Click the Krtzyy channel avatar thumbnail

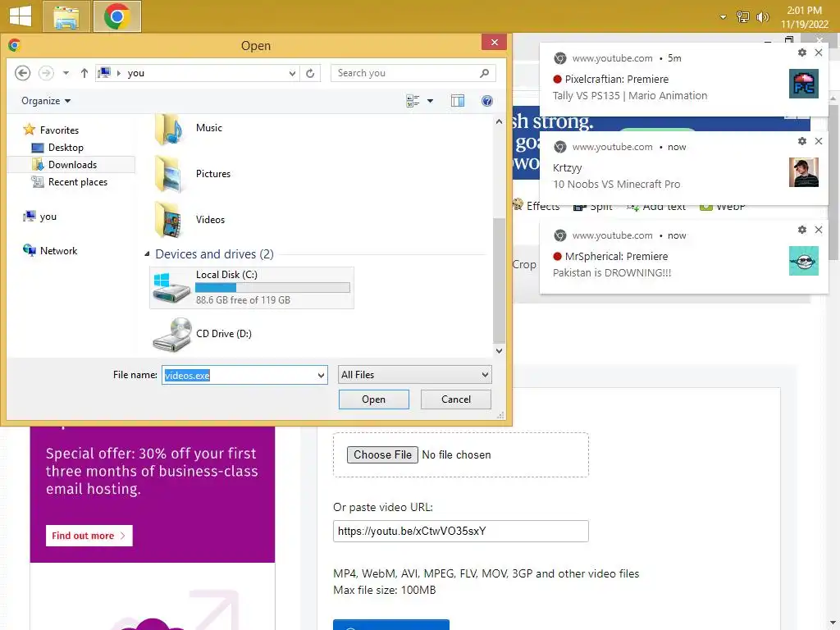pos(804,172)
